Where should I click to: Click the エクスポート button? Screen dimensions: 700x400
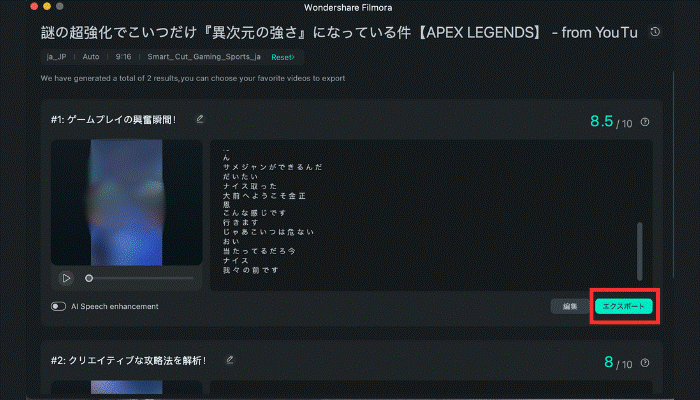pyautogui.click(x=624, y=306)
